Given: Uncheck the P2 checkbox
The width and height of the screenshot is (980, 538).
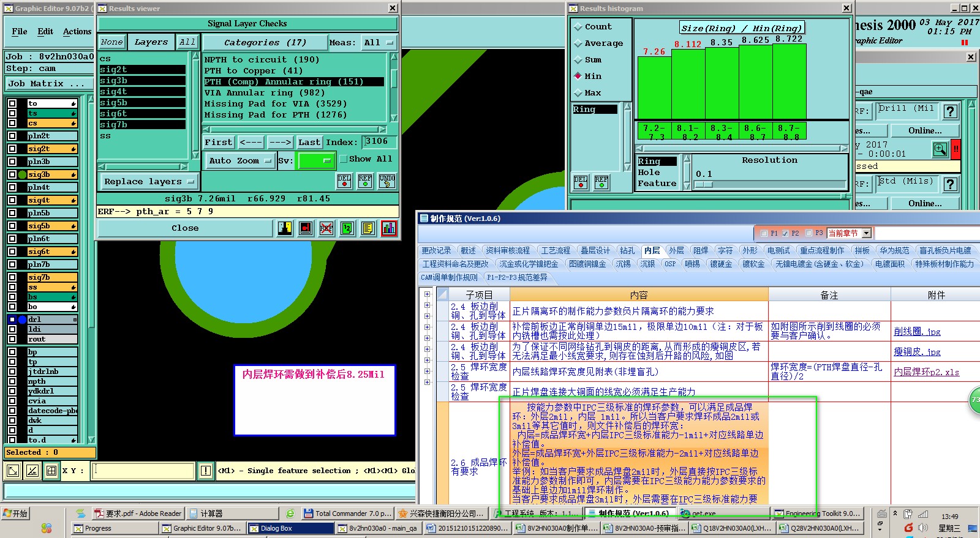Looking at the screenshot, I should pyautogui.click(x=785, y=233).
